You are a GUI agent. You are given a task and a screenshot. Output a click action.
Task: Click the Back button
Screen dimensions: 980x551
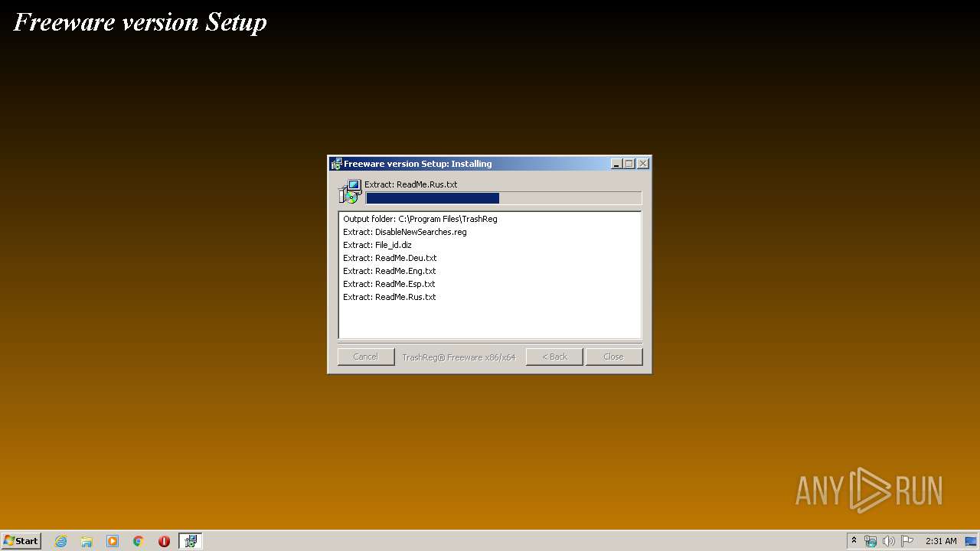click(554, 357)
